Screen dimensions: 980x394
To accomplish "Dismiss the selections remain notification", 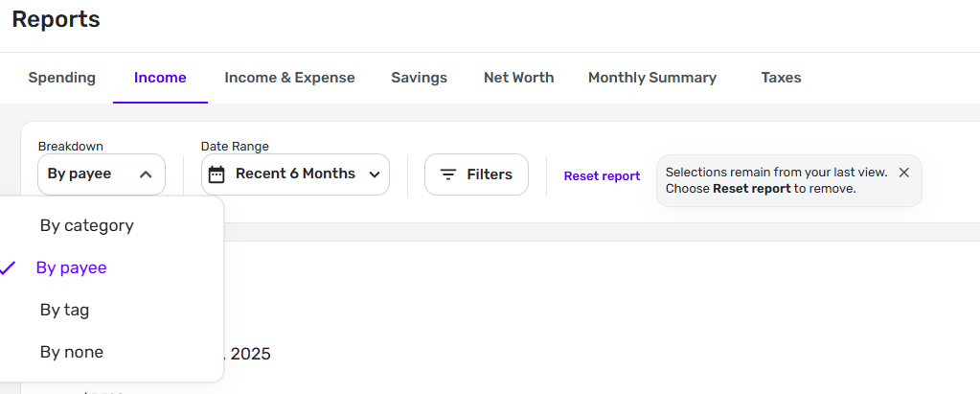I will pos(903,173).
